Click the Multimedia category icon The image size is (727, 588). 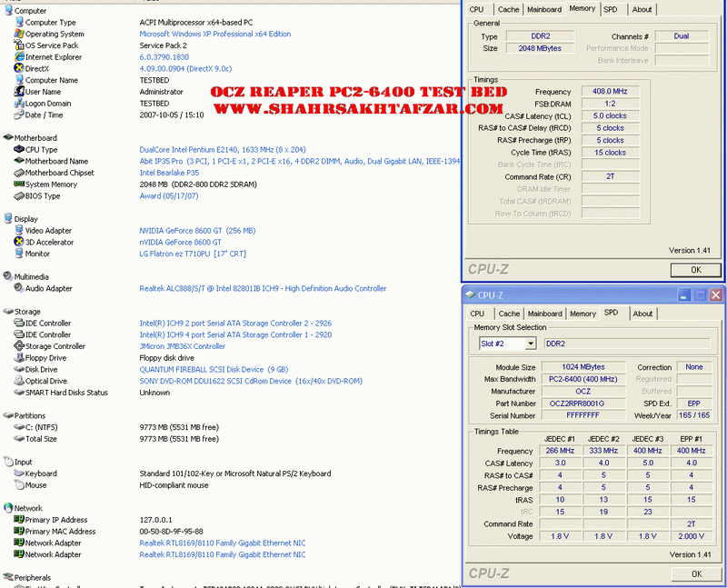[8, 276]
